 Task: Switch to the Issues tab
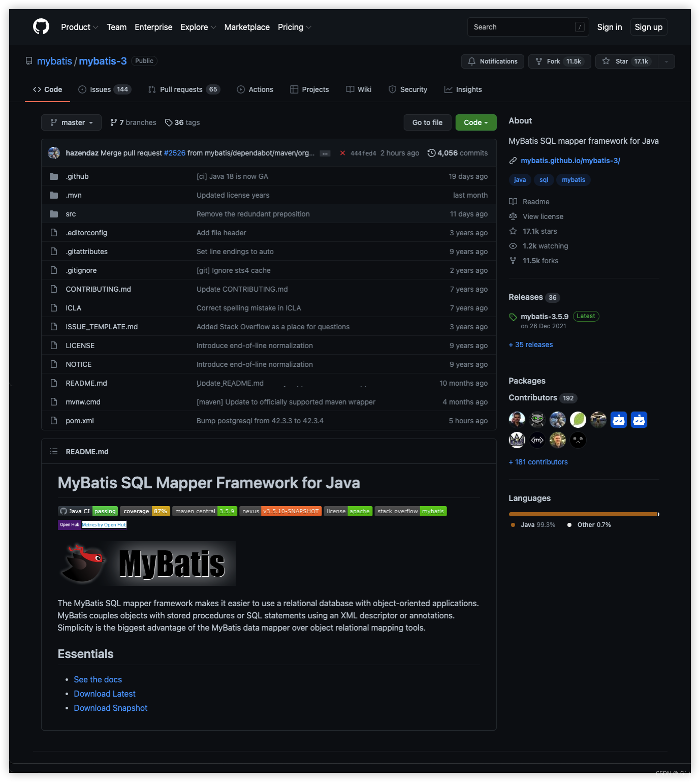[x=105, y=89]
